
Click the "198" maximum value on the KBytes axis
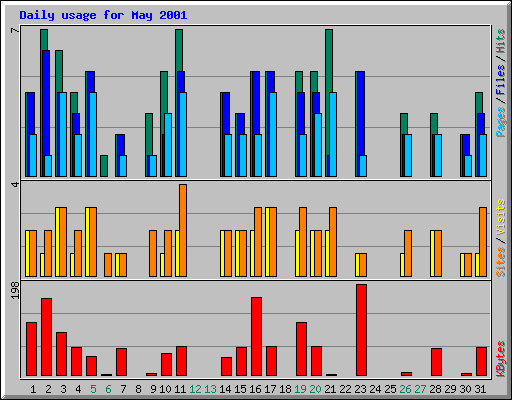pos(15,290)
